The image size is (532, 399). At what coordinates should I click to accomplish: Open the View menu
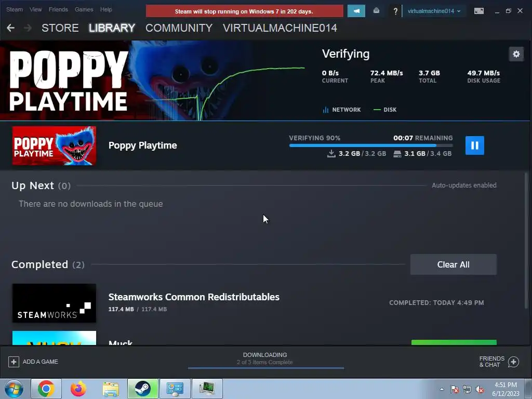point(36,9)
